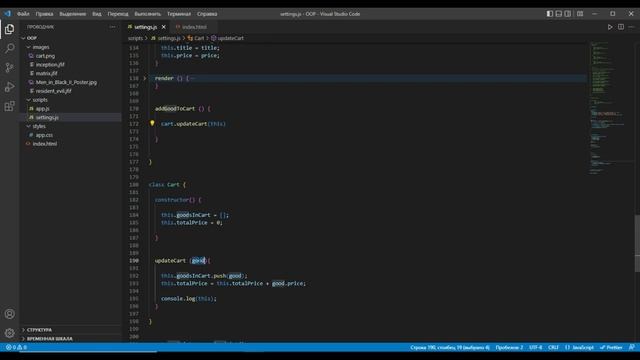Click the VS Code logo icon

pyautogui.click(x=8, y=13)
